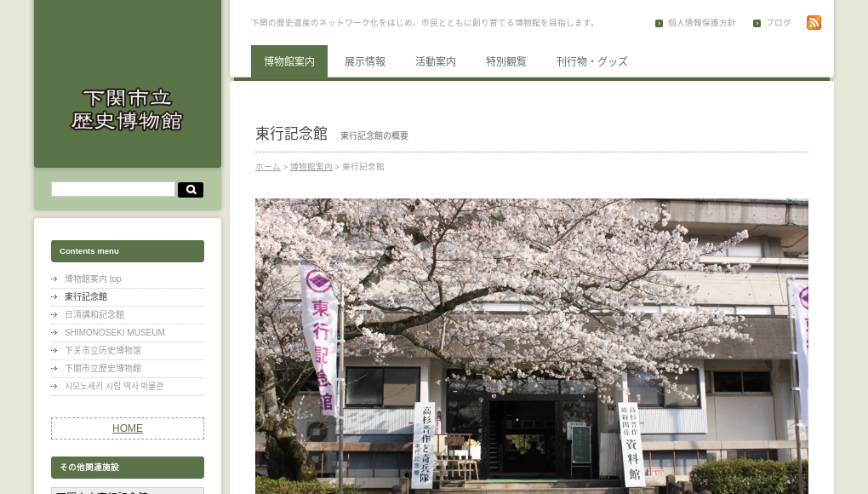Image resolution: width=868 pixels, height=494 pixels.
Task: Select 刊行物・グッズ from the navigation
Action: click(x=592, y=61)
